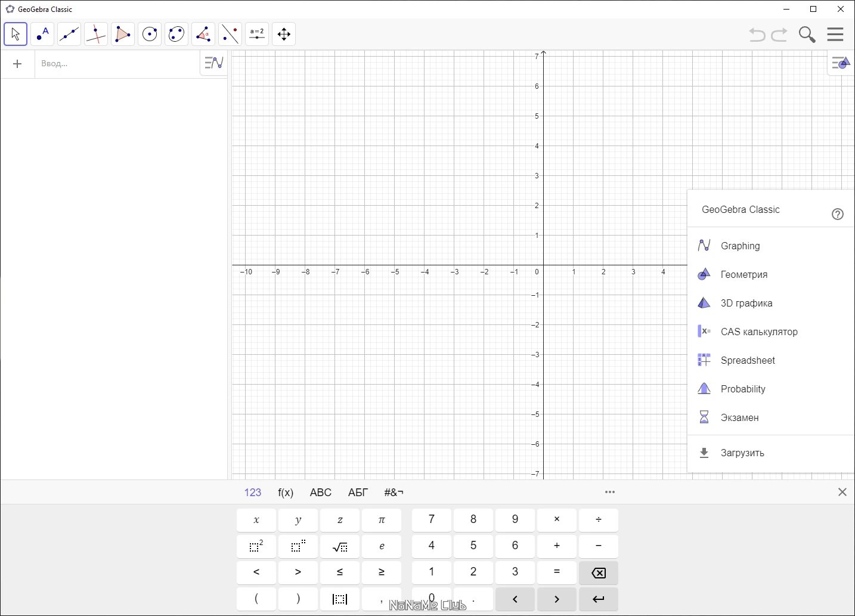Click the plus button beside input
The width and height of the screenshot is (855, 616).
(x=17, y=64)
